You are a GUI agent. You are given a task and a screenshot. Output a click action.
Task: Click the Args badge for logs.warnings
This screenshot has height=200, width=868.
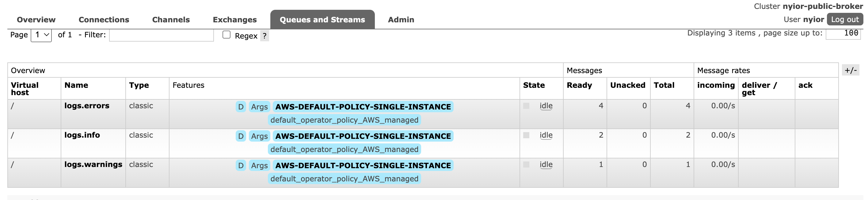pos(259,165)
